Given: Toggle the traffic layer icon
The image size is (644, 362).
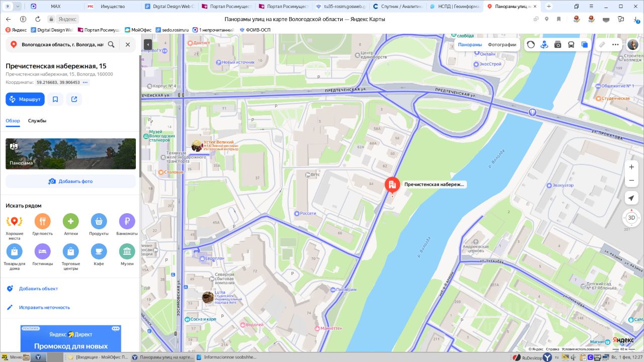Looking at the screenshot, I should (x=531, y=45).
